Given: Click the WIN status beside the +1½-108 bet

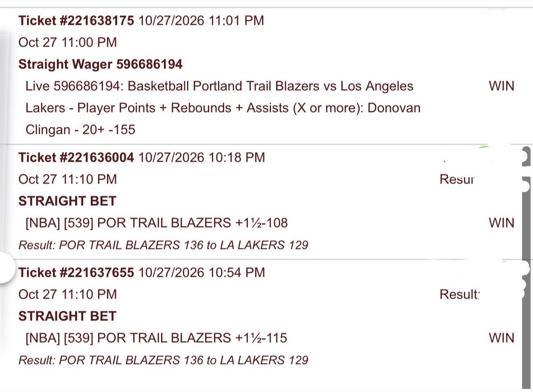Looking at the screenshot, I should pos(501,223).
